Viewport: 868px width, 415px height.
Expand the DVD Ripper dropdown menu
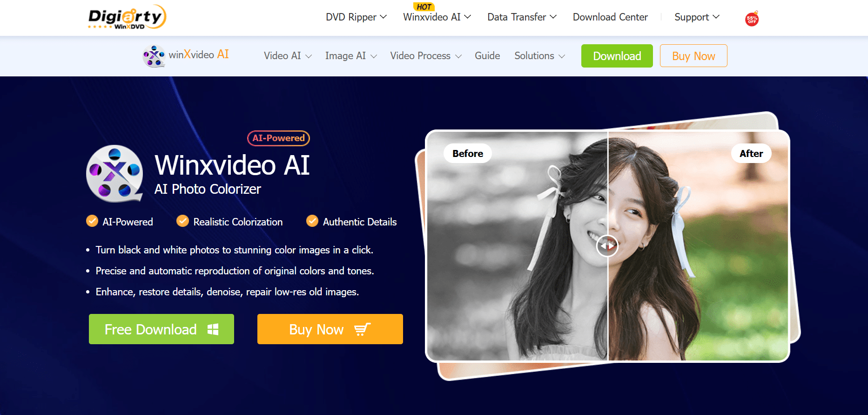pos(356,17)
